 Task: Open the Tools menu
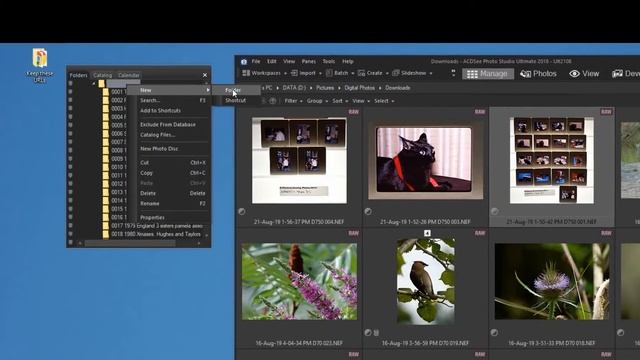329,61
